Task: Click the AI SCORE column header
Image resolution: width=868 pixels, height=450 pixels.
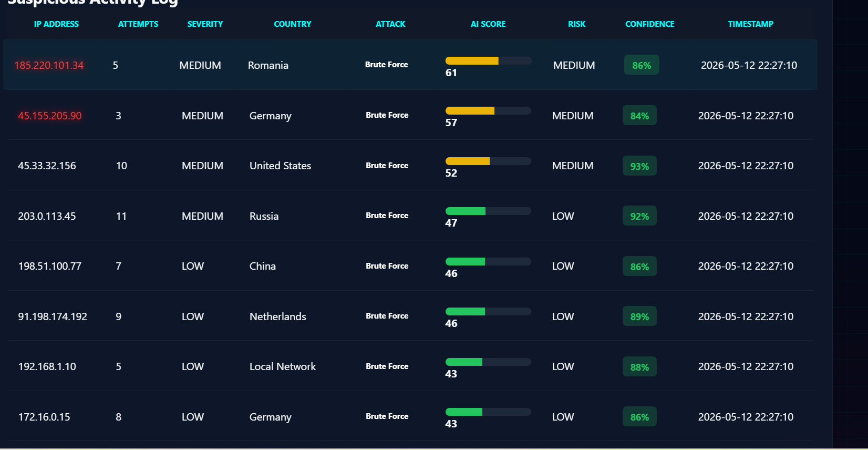Action: tap(488, 24)
